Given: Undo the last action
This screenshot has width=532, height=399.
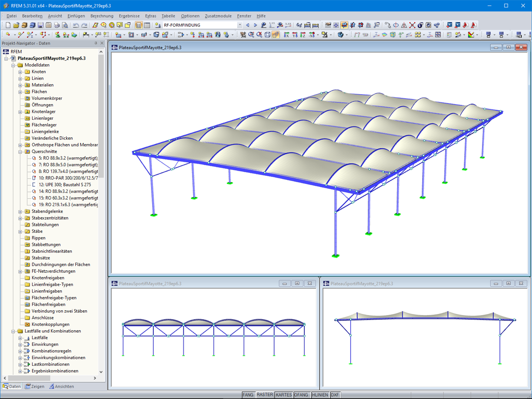Looking at the screenshot, I should [75, 25].
